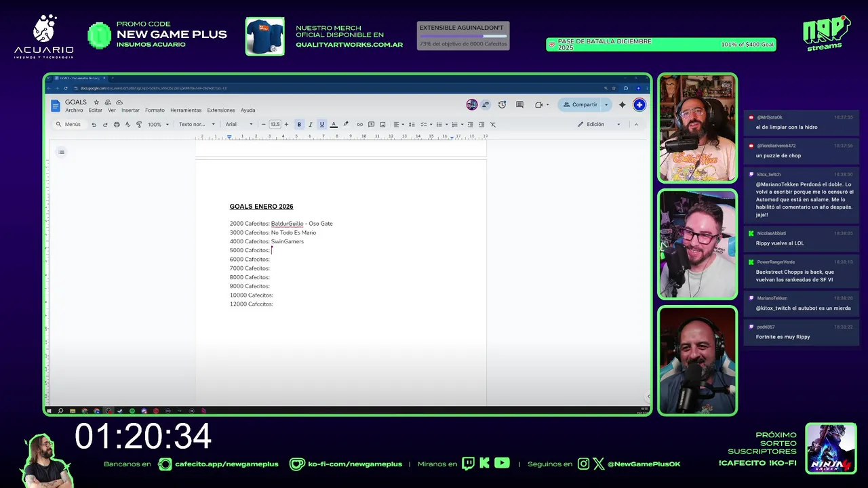Viewport: 868px width, 488px height.
Task: Click the Compartir share button
Action: [580, 105]
